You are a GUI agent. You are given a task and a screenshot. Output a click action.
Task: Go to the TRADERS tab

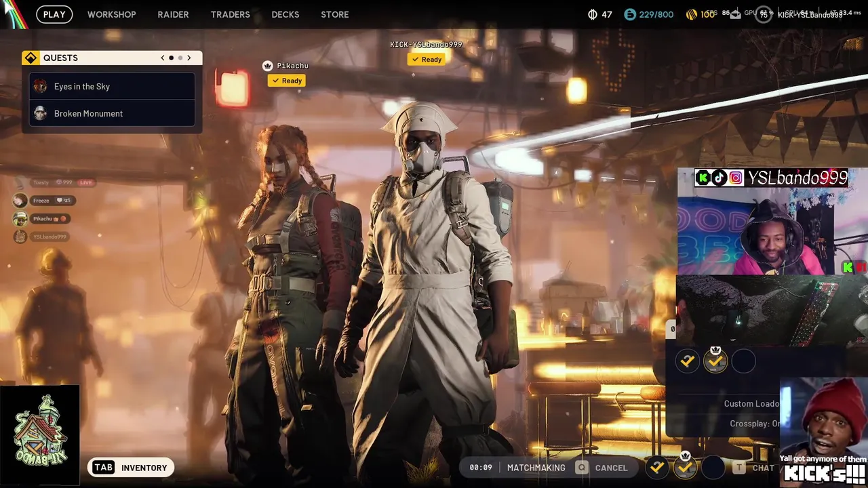click(x=230, y=14)
